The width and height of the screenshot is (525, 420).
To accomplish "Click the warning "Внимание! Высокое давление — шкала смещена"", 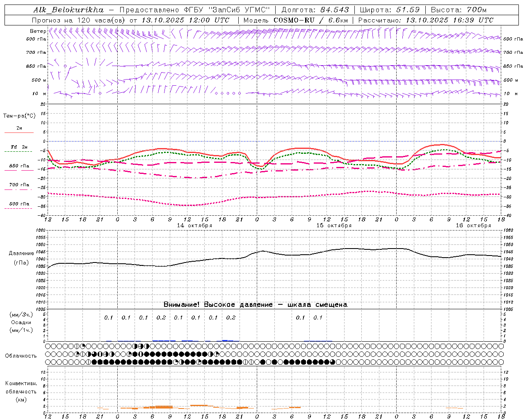I will (256, 305).
